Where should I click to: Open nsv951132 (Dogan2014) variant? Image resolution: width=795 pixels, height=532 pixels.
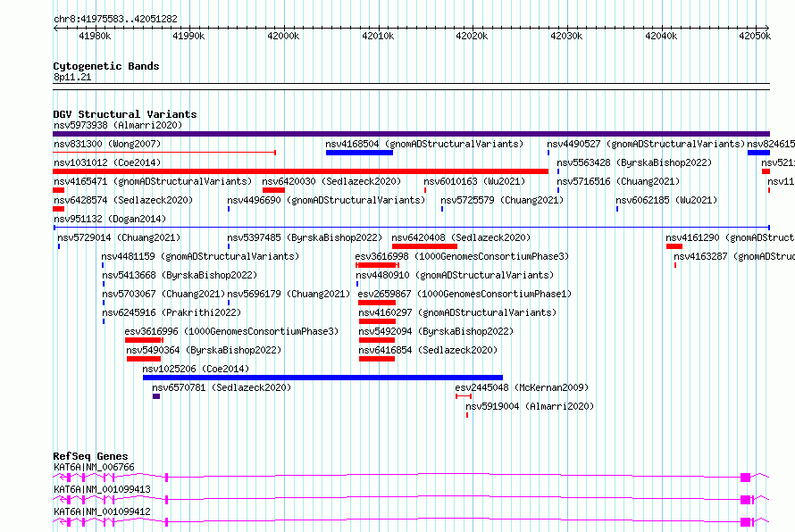point(110,219)
